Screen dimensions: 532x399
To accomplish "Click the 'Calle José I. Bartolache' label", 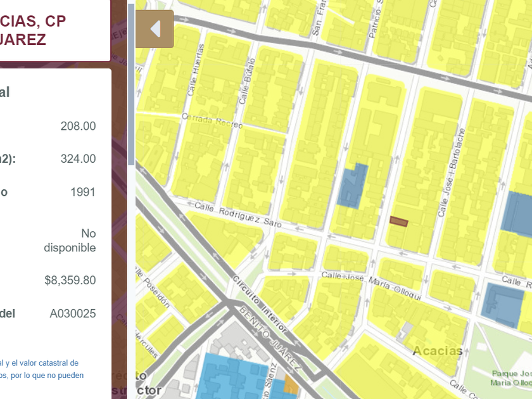I will click(x=451, y=172).
